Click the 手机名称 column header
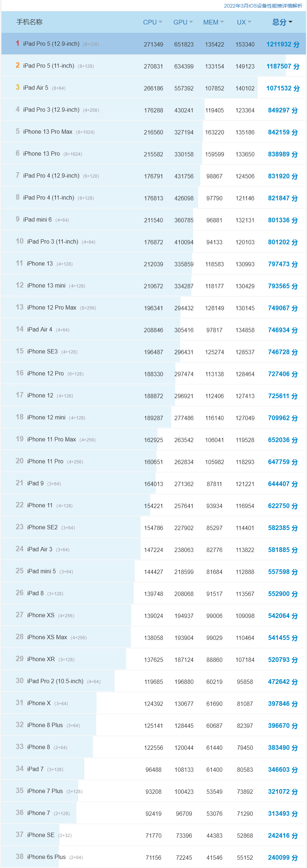Screen dimensions: 307x868 30,22
